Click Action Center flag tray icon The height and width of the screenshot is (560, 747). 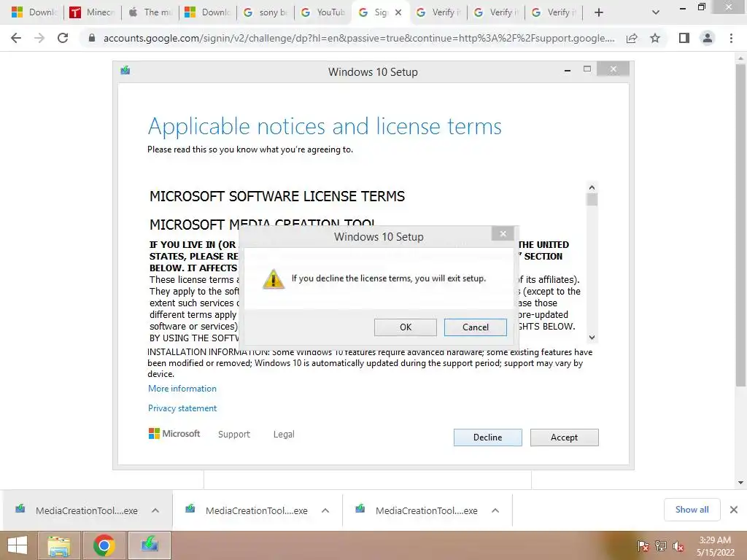pyautogui.click(x=643, y=546)
